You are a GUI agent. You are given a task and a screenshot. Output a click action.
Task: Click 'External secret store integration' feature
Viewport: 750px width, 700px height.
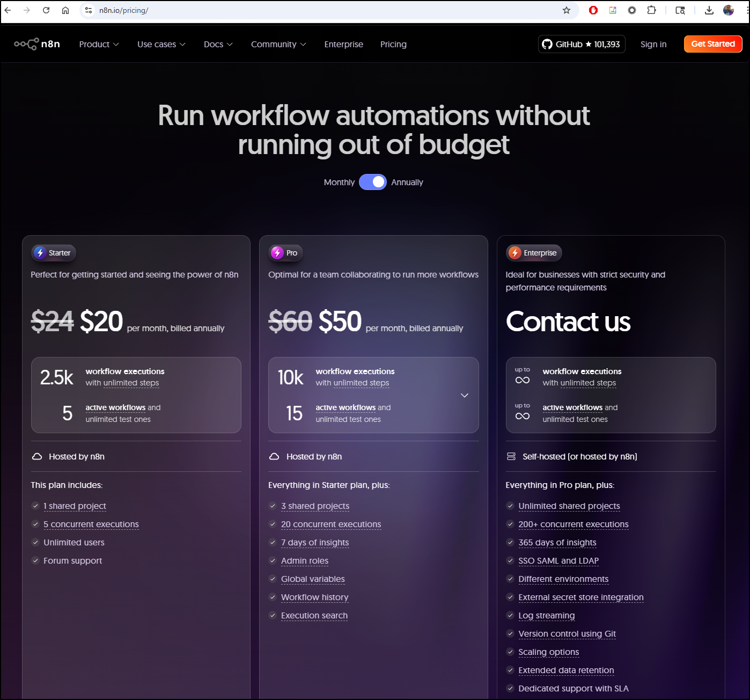pos(581,597)
